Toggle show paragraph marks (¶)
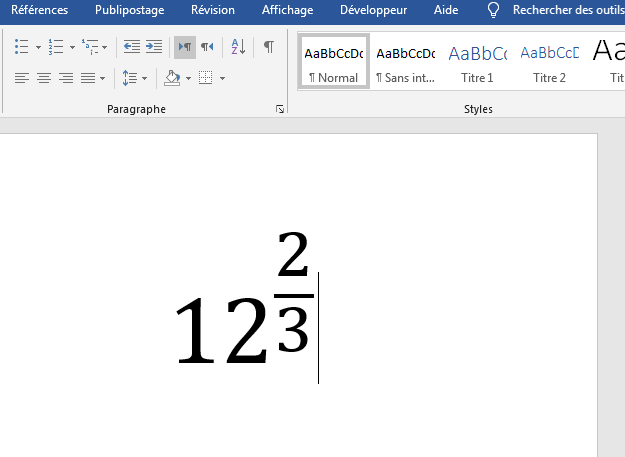 point(268,47)
